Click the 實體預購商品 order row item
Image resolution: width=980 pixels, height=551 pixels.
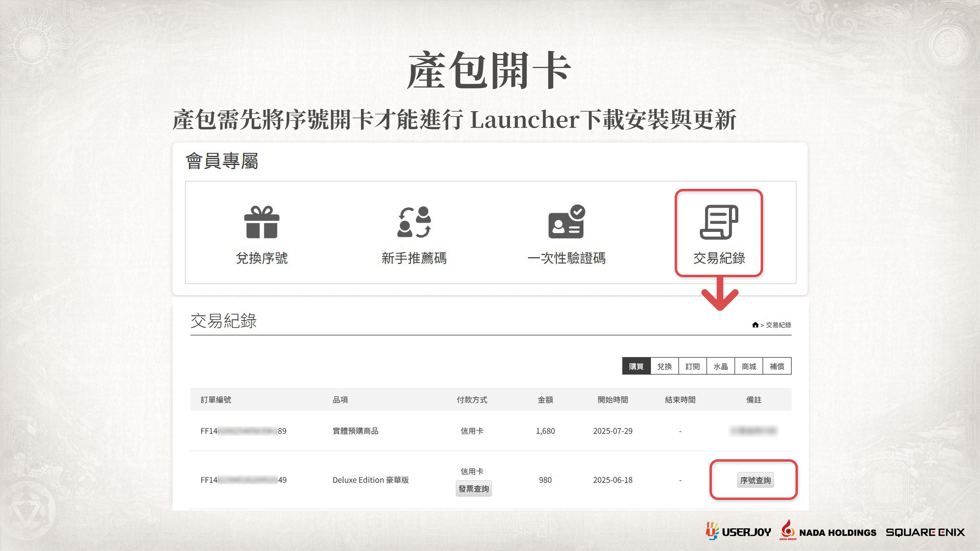(x=355, y=431)
